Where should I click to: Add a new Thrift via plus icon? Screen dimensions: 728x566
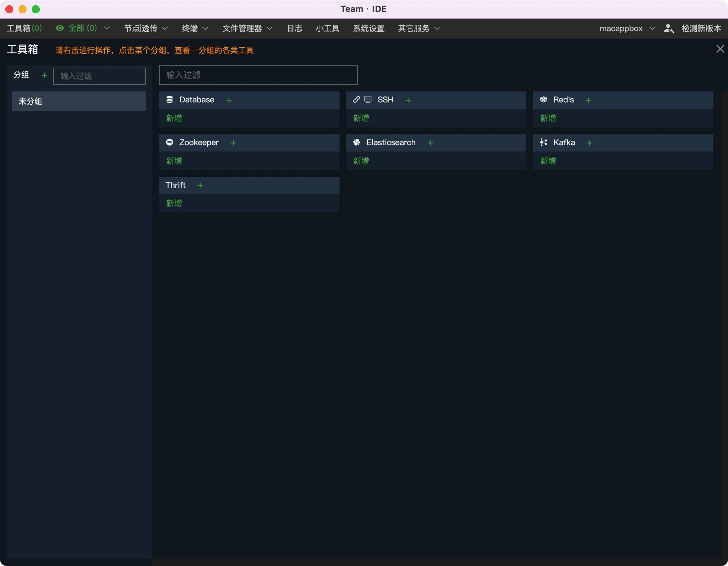click(x=200, y=185)
